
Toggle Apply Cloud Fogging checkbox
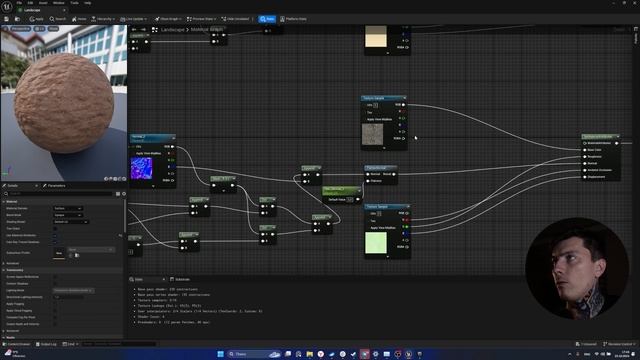55,311
